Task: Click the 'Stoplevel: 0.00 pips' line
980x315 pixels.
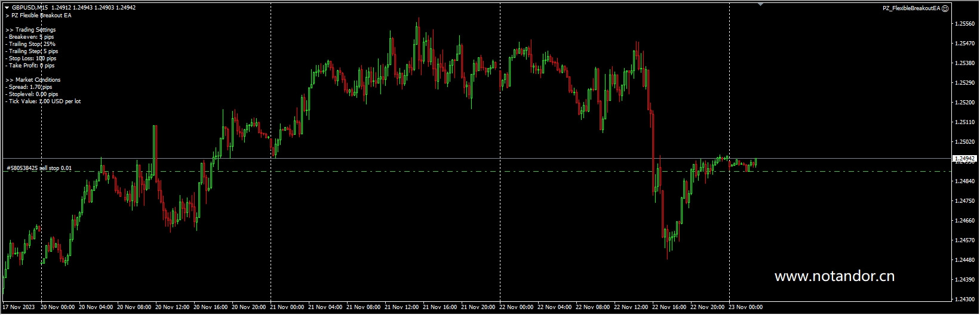Action: coord(32,94)
